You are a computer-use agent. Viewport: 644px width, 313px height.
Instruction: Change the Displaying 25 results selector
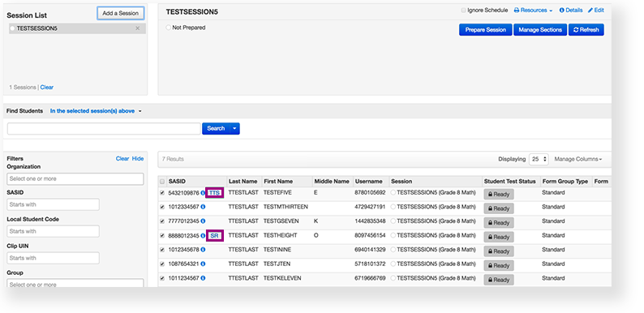539,159
